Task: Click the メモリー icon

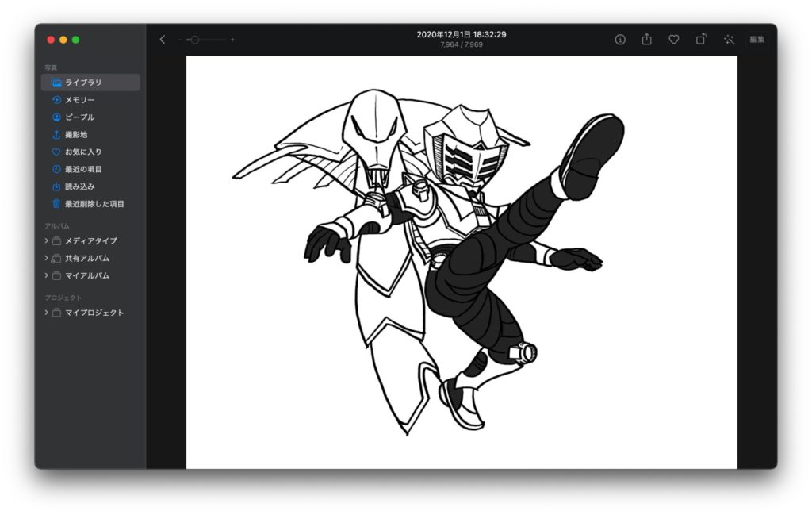Action: (x=56, y=99)
